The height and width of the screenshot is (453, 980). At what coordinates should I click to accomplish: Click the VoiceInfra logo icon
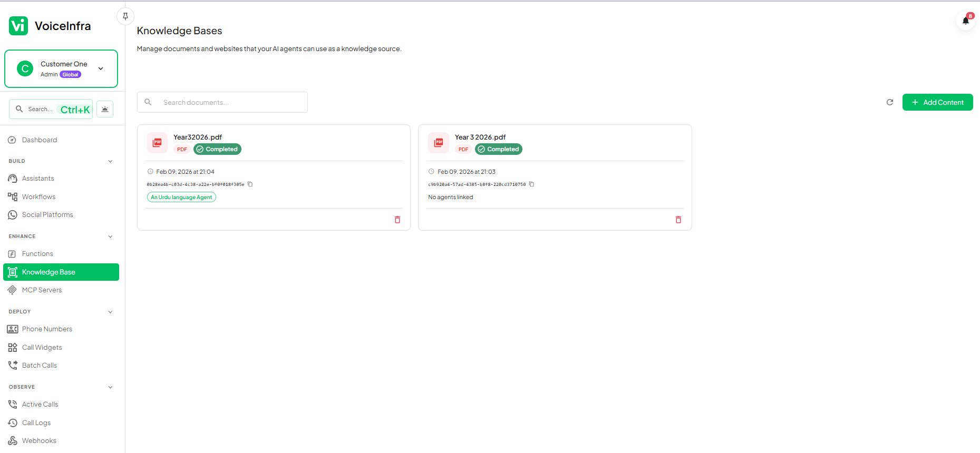tap(18, 26)
